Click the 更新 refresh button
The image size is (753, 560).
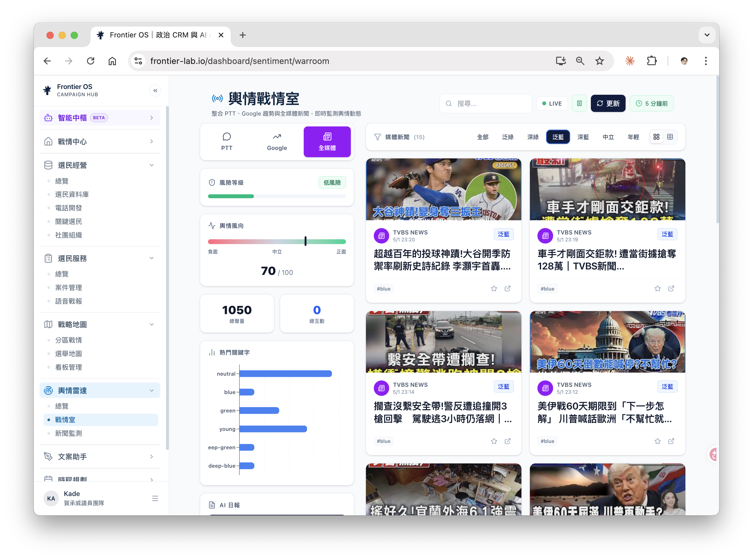point(608,103)
